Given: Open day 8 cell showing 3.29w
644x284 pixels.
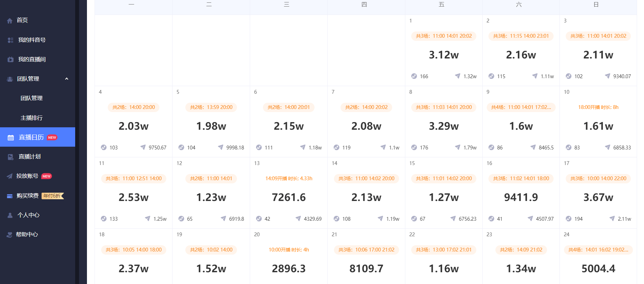Looking at the screenshot, I should click(x=444, y=122).
